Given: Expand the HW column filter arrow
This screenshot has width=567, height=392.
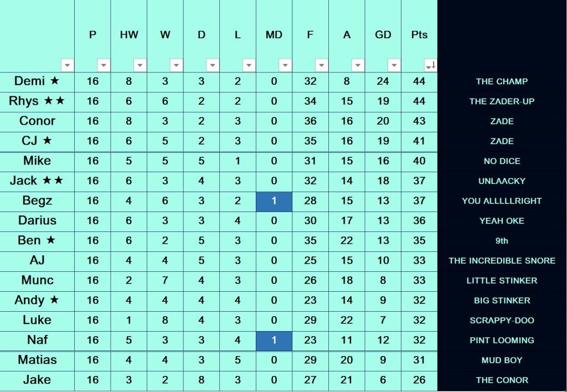Looking at the screenshot, I should [x=140, y=65].
